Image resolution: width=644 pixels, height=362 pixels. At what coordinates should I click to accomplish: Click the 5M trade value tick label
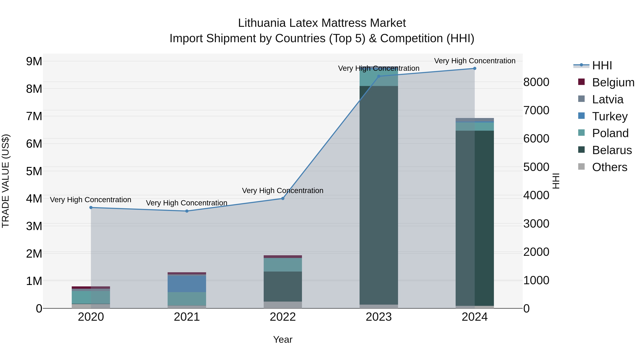click(34, 171)
